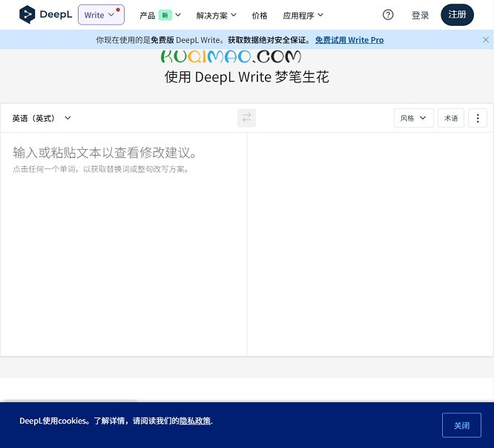
Task: Expand the 应用程序 menu
Action: tap(303, 15)
